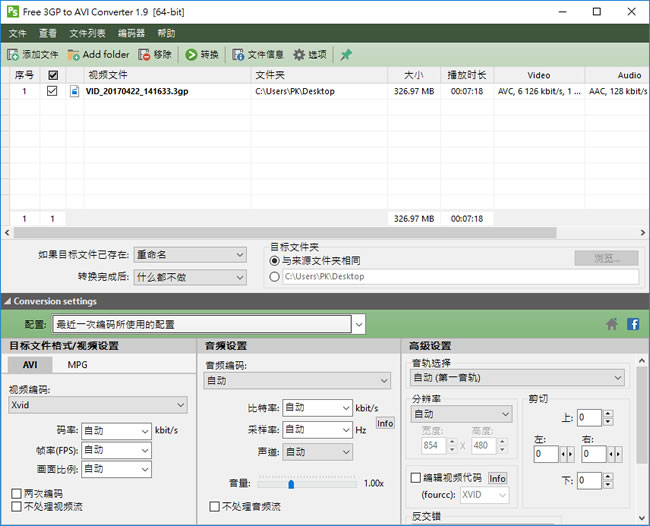Click the 音量 volume slider
This screenshot has width=650, height=526.
[x=291, y=483]
